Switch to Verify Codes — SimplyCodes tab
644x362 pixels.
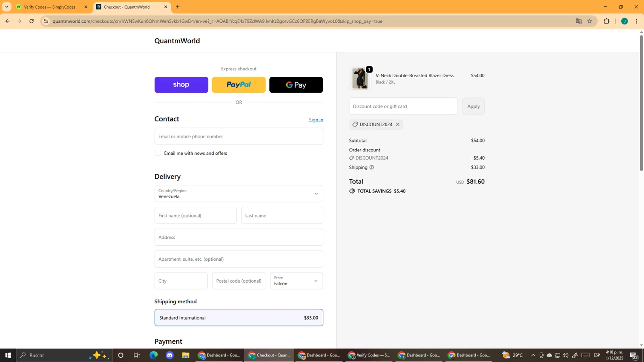tap(49, 7)
